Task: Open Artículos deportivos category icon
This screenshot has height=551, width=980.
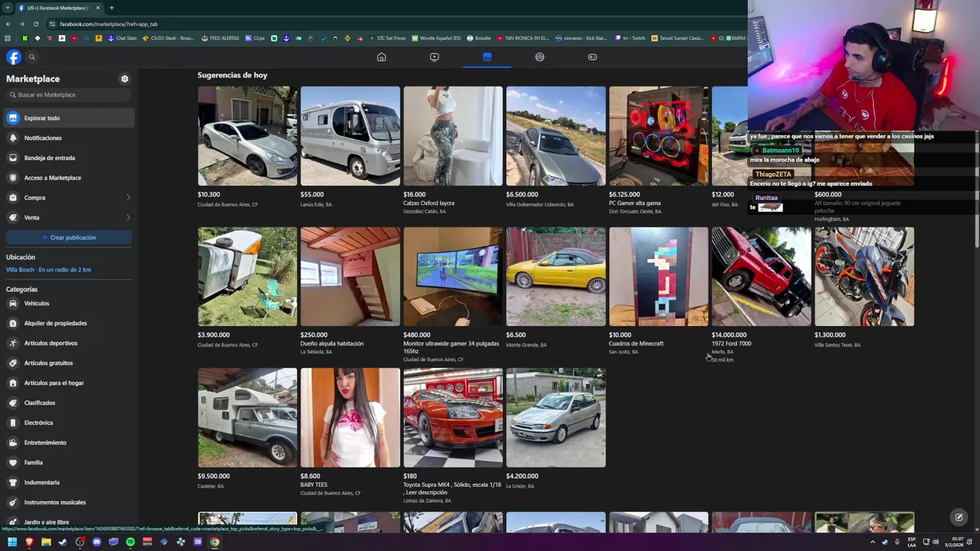Action: pyautogui.click(x=13, y=343)
